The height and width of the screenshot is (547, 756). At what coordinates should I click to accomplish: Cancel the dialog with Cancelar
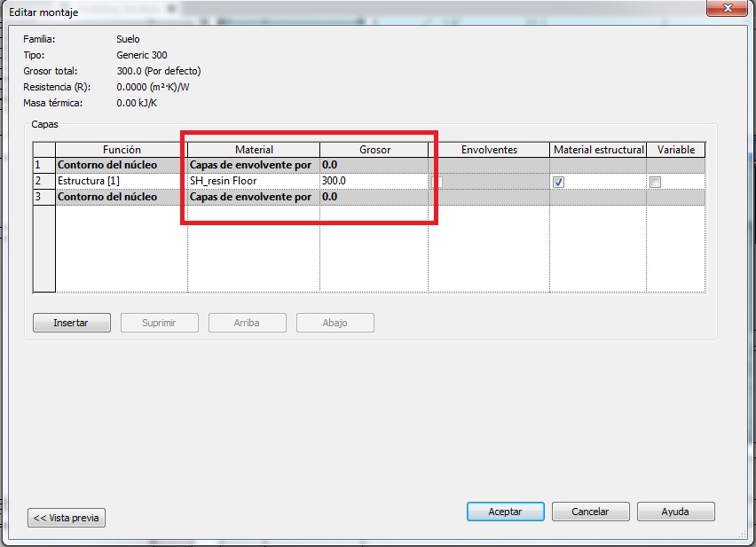click(x=590, y=512)
